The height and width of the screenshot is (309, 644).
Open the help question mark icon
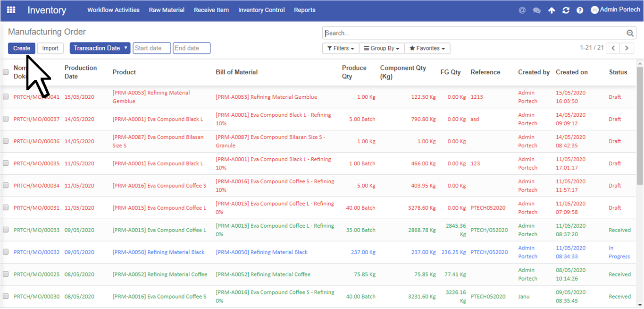pos(580,10)
